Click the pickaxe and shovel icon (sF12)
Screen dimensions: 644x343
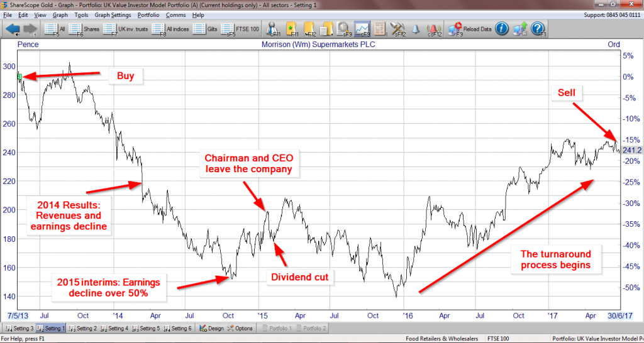pyautogui.click(x=398, y=29)
